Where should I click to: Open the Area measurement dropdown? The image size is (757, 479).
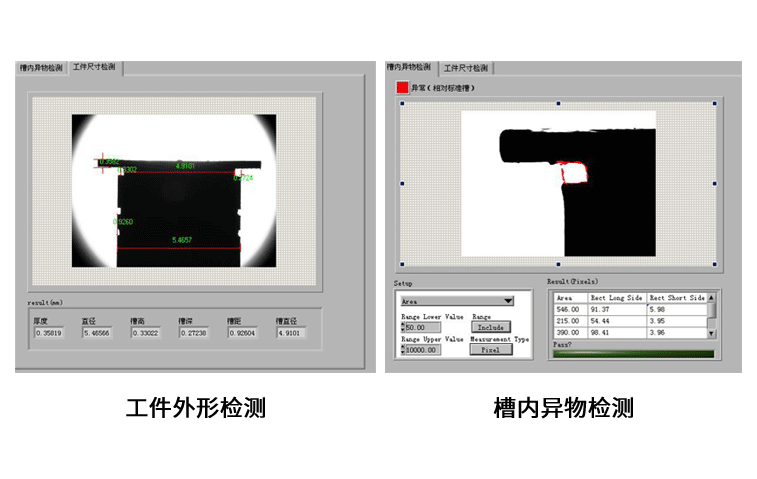pos(457,301)
